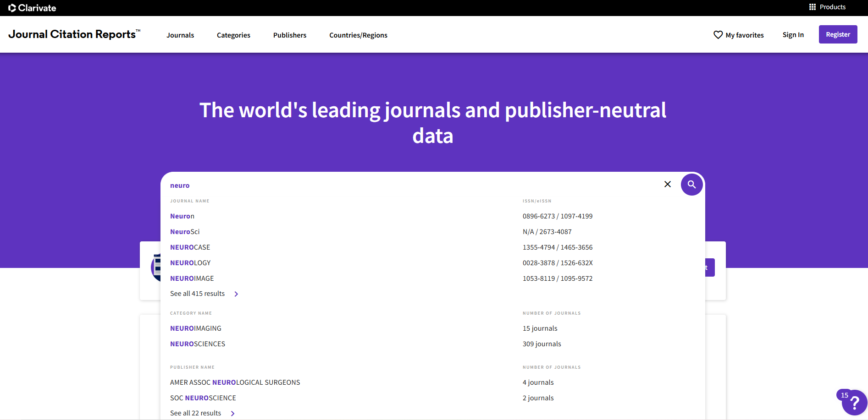Click the My favorites label

point(745,35)
